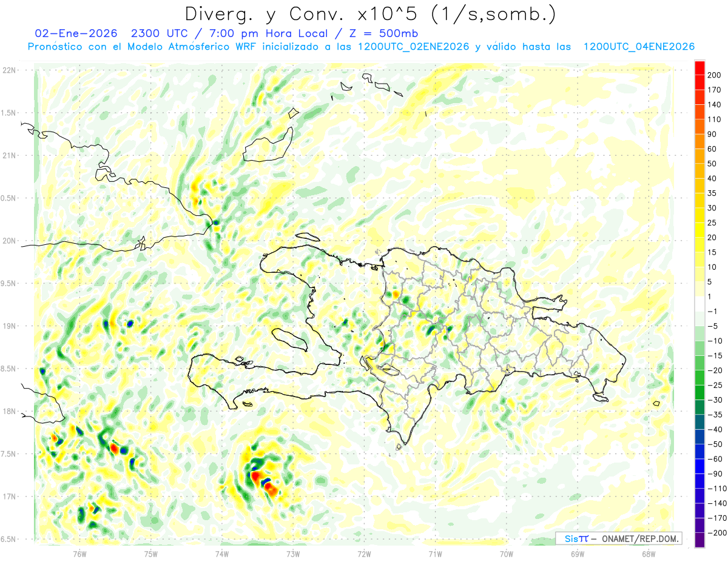Click the '-200' color bar label
Viewport: 728px width, 562px height.
tap(717, 533)
